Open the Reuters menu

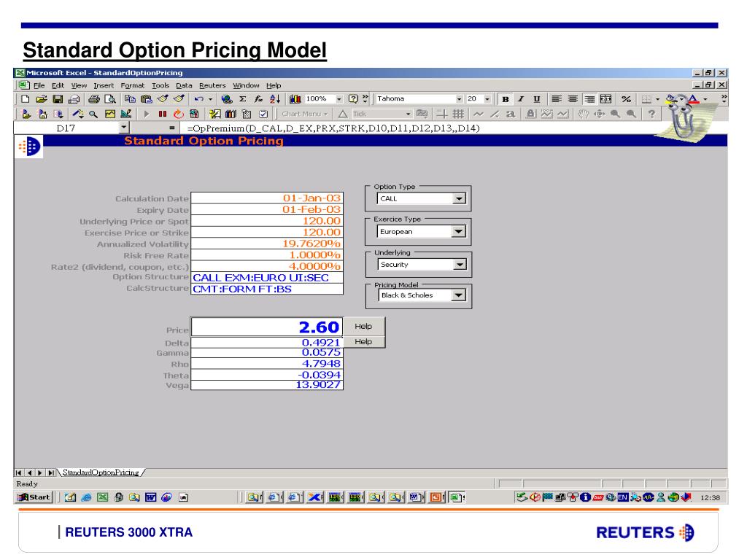[x=212, y=85]
